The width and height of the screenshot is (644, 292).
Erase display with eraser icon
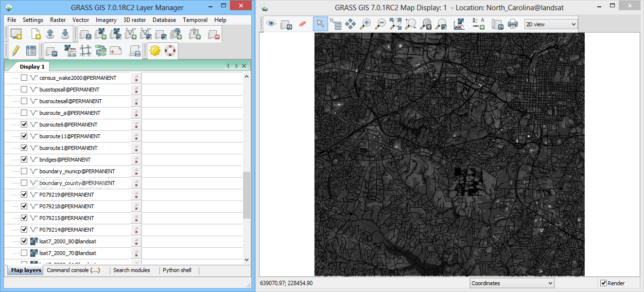(x=302, y=23)
